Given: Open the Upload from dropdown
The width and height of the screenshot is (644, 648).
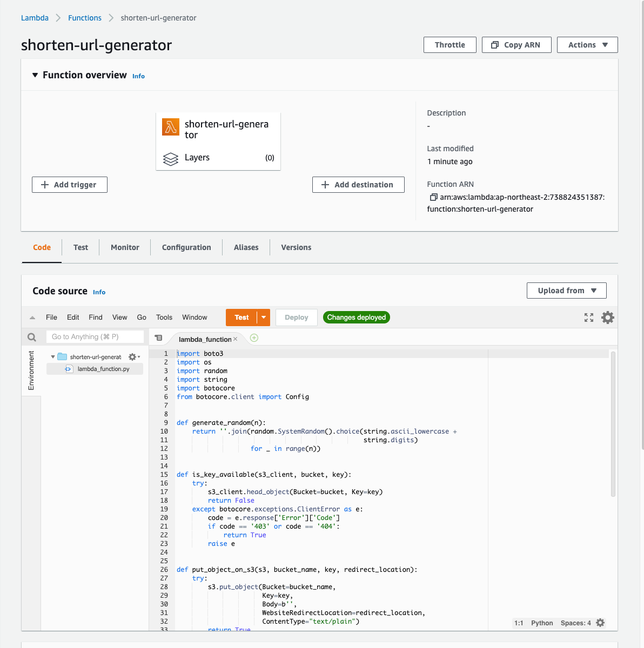Looking at the screenshot, I should coord(567,291).
